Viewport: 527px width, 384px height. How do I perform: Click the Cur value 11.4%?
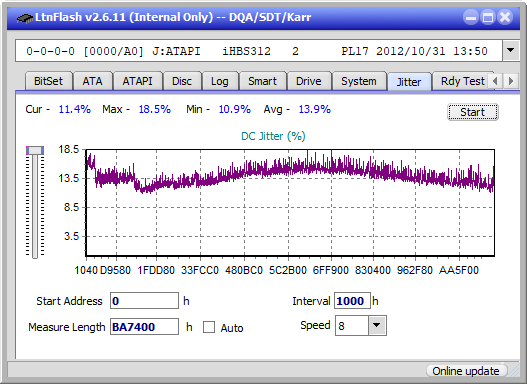pyautogui.click(x=75, y=109)
